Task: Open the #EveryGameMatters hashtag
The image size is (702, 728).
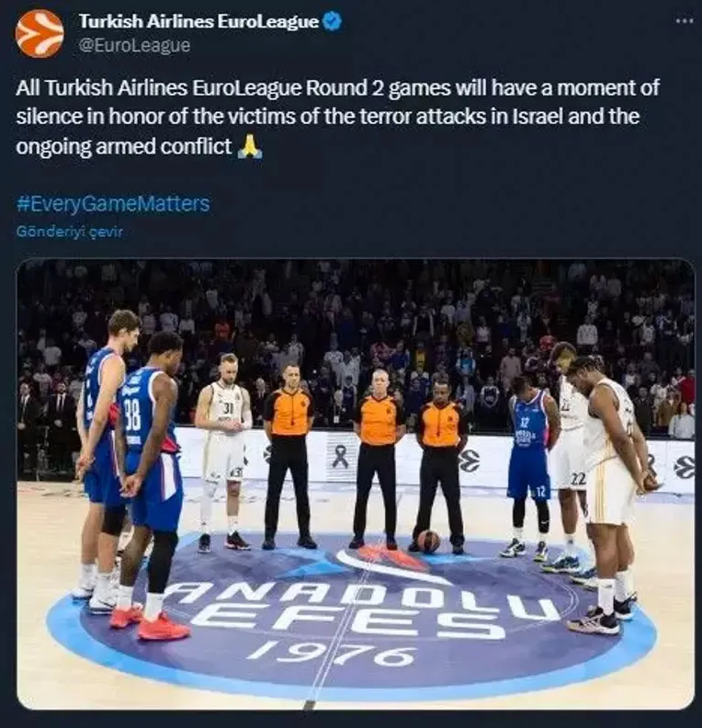Action: [113, 204]
